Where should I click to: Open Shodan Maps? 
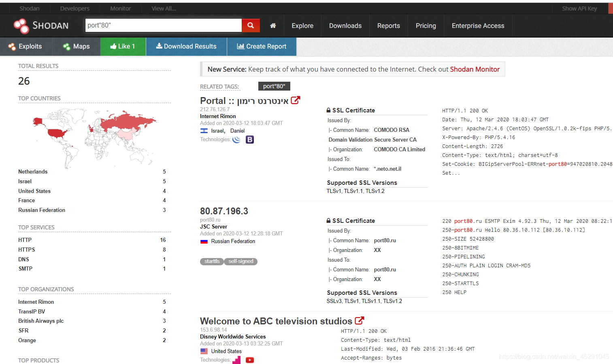77,47
